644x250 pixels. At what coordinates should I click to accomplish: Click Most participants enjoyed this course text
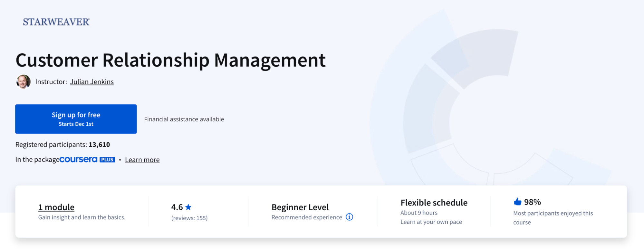553,218
